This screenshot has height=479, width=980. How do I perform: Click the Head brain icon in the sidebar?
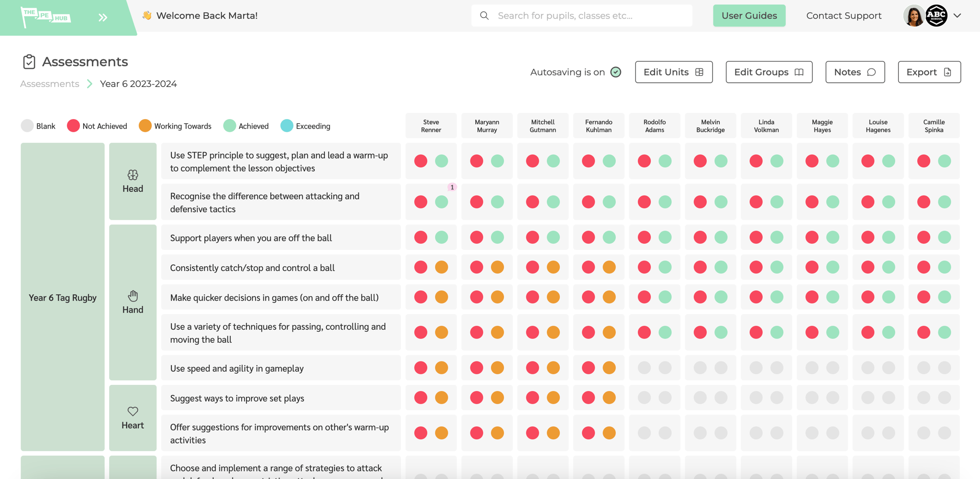pos(133,174)
